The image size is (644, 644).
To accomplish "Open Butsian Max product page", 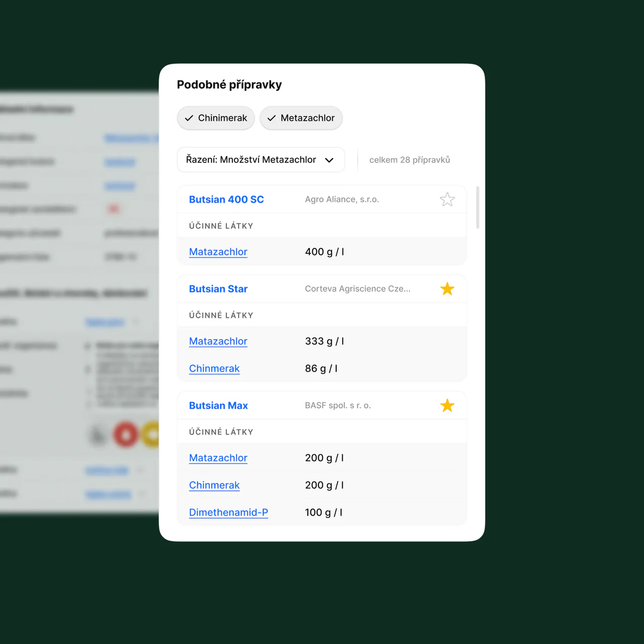I will coord(218,406).
